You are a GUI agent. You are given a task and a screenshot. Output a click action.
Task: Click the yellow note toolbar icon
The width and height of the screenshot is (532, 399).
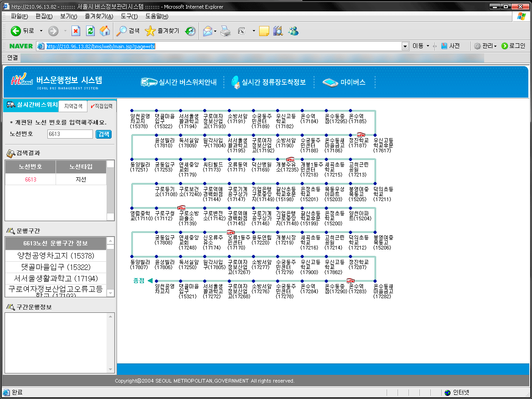pyautogui.click(x=264, y=31)
